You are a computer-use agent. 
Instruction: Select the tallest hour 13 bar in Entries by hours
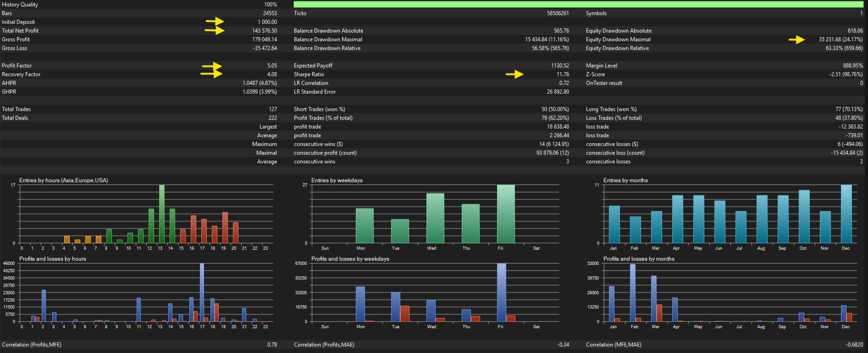[161, 214]
